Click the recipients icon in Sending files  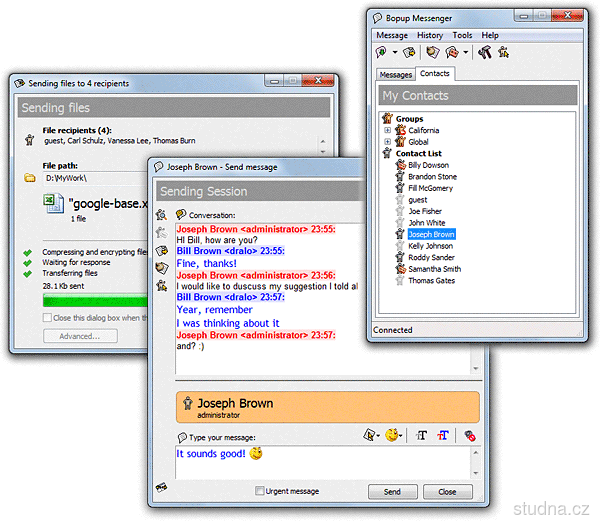tap(29, 140)
